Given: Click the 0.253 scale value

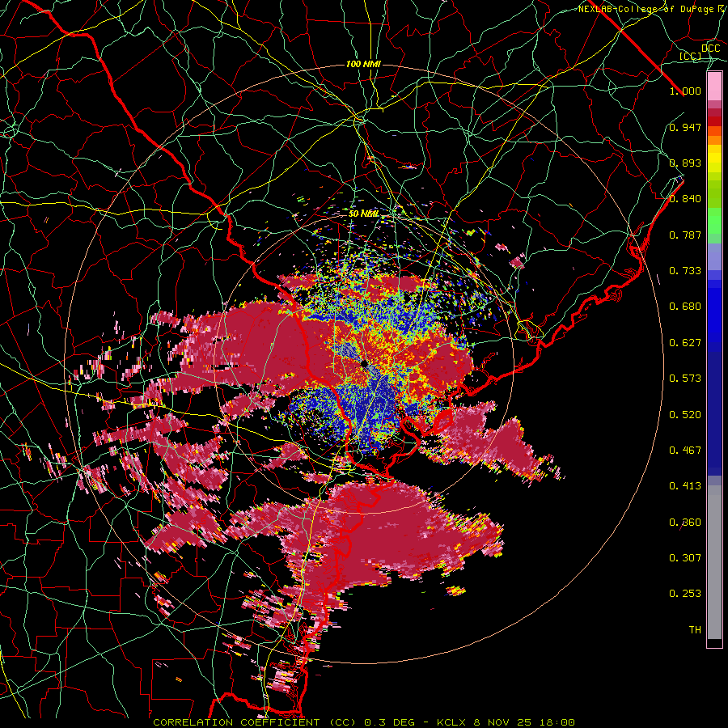Looking at the screenshot, I should point(685,594).
